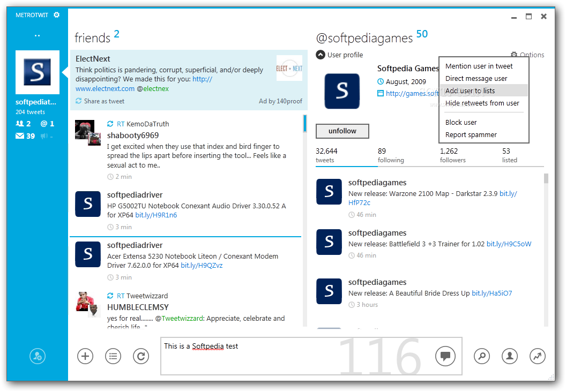Click the refresh circular arrow icon
The width and height of the screenshot is (566, 392).
(x=141, y=356)
